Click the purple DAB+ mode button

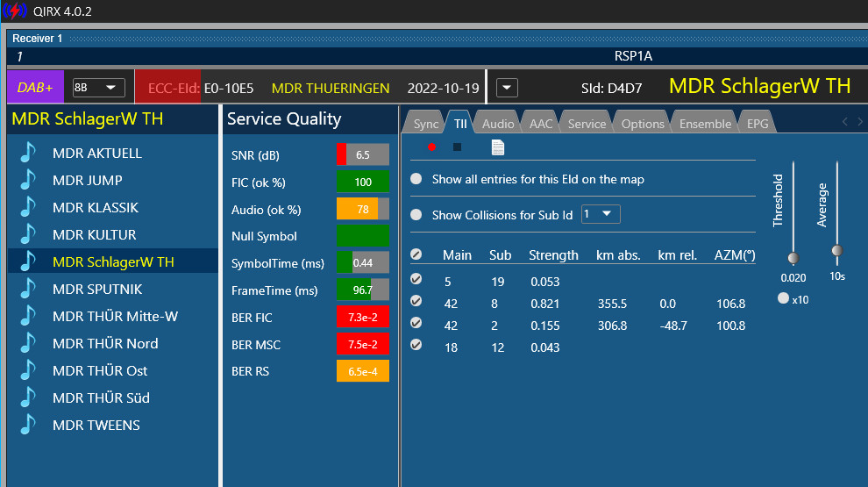35,88
